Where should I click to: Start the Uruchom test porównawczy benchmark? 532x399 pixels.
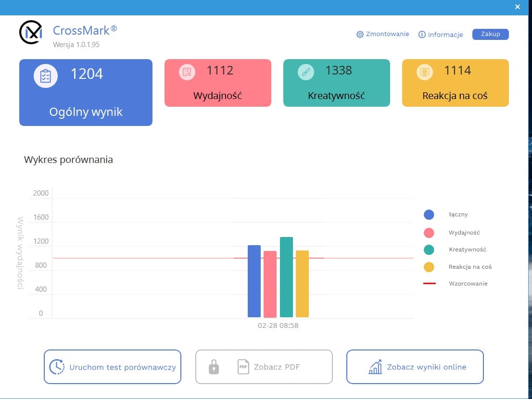(x=112, y=367)
